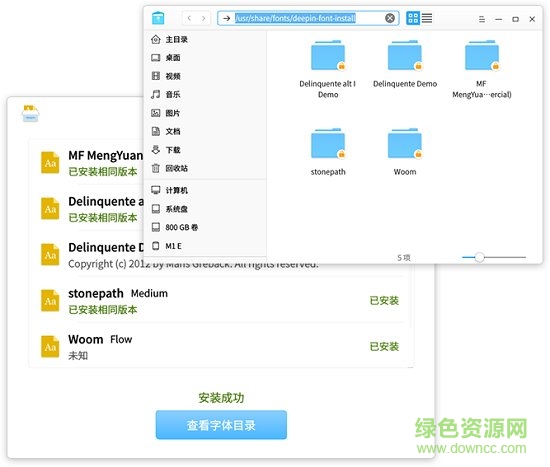Select the MF MengYua...ercial) folder
The width and height of the screenshot is (550, 467).
coord(482,69)
